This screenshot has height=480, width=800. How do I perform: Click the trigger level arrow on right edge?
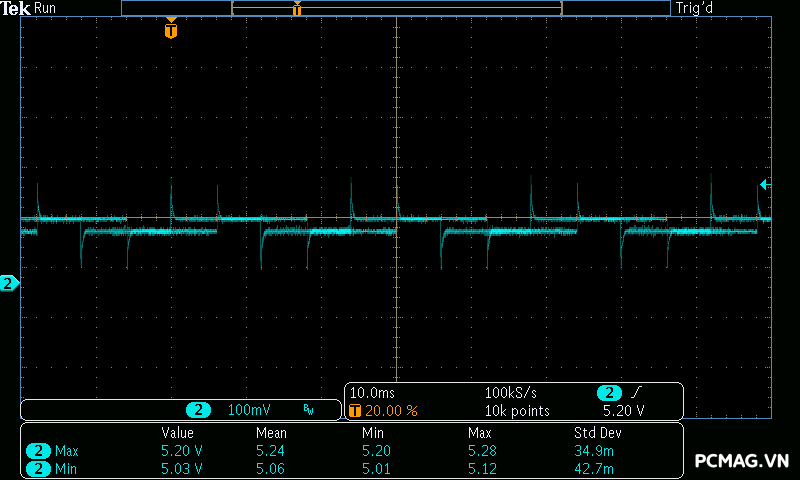(x=765, y=184)
